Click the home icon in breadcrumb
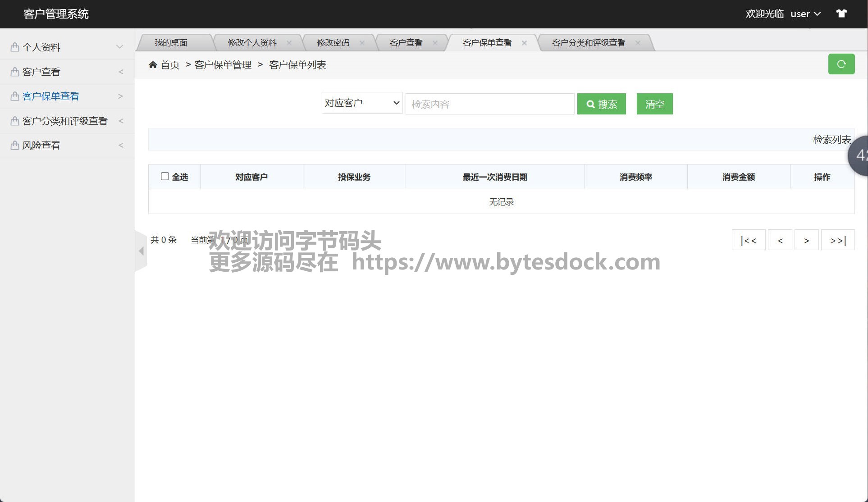The width and height of the screenshot is (868, 502). (x=153, y=65)
